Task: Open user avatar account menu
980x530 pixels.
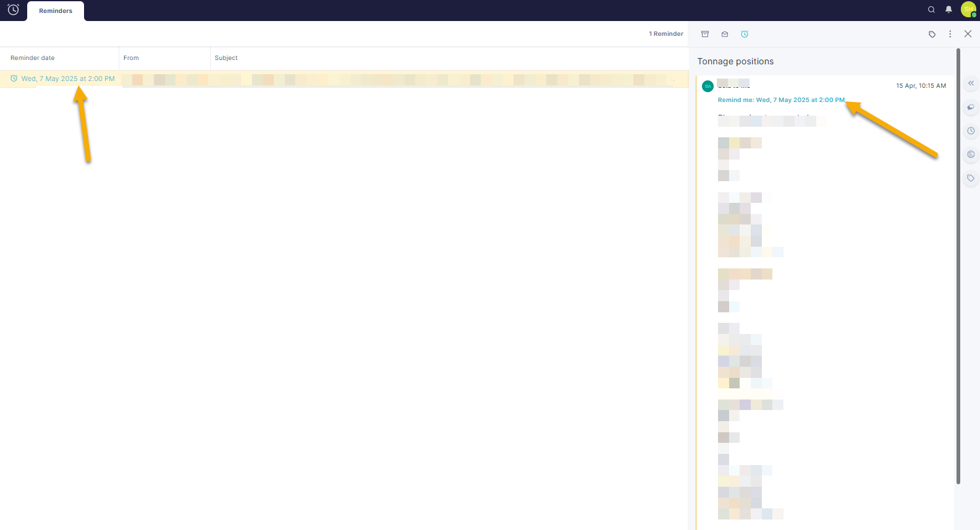Action: (x=968, y=9)
